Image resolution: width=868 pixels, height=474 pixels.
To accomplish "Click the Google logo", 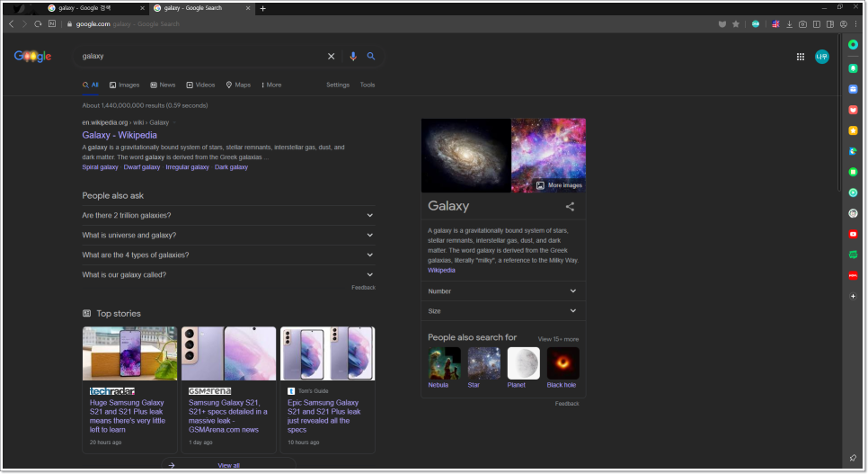I will (x=32, y=56).
